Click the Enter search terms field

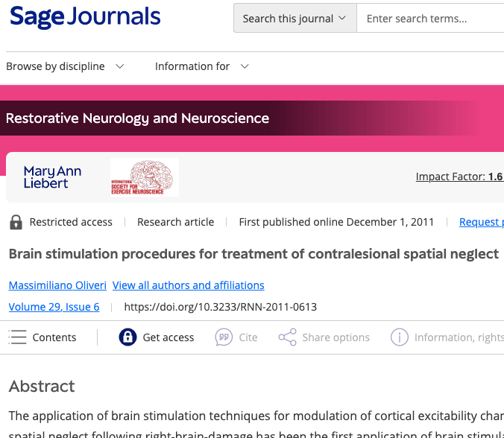[430, 19]
